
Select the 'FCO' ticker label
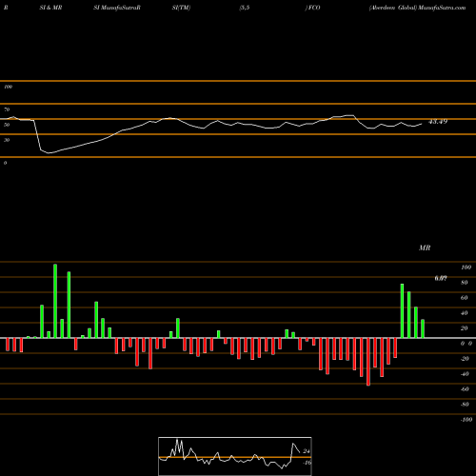[x=314, y=8]
